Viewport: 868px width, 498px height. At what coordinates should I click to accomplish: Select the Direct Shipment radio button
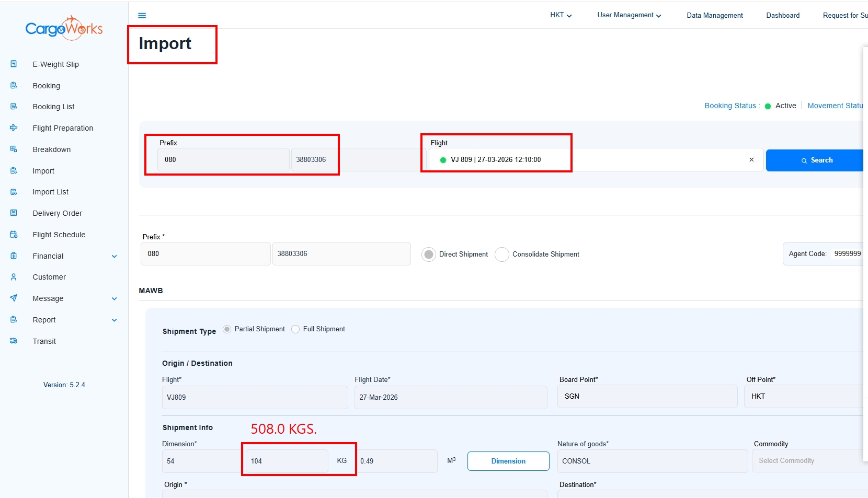pos(429,254)
